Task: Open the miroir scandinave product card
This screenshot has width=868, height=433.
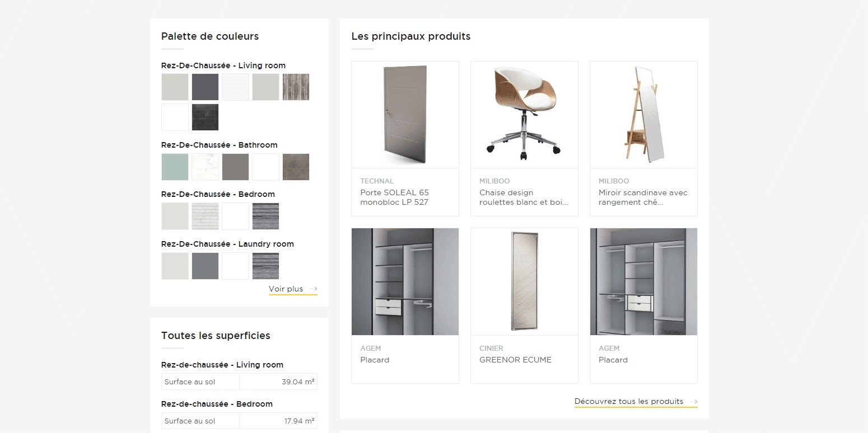Action: (x=643, y=114)
